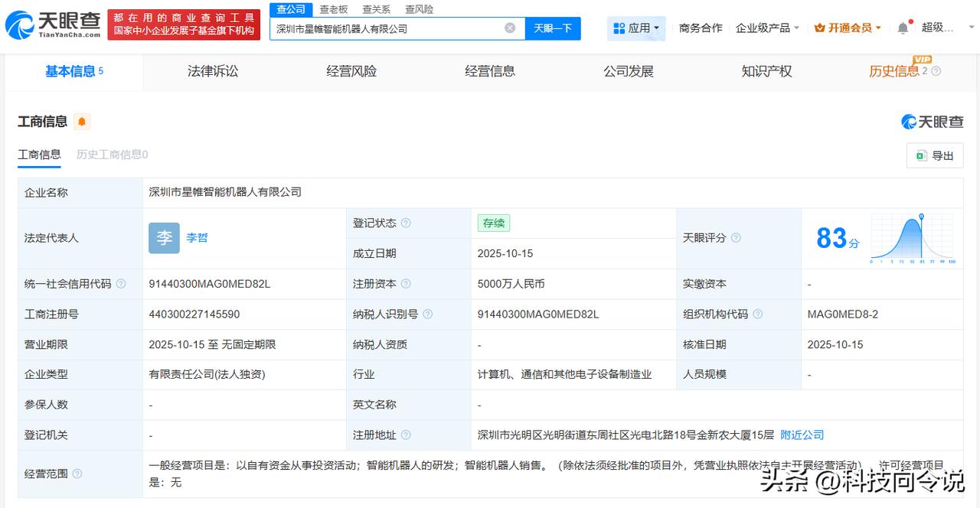Click help icon next to 登记状态
980x508 pixels.
406,223
